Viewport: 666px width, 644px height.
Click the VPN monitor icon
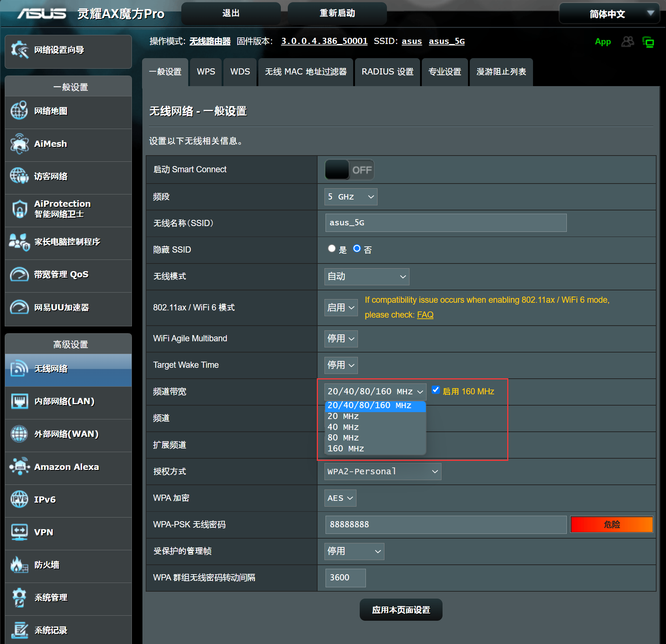tap(19, 532)
